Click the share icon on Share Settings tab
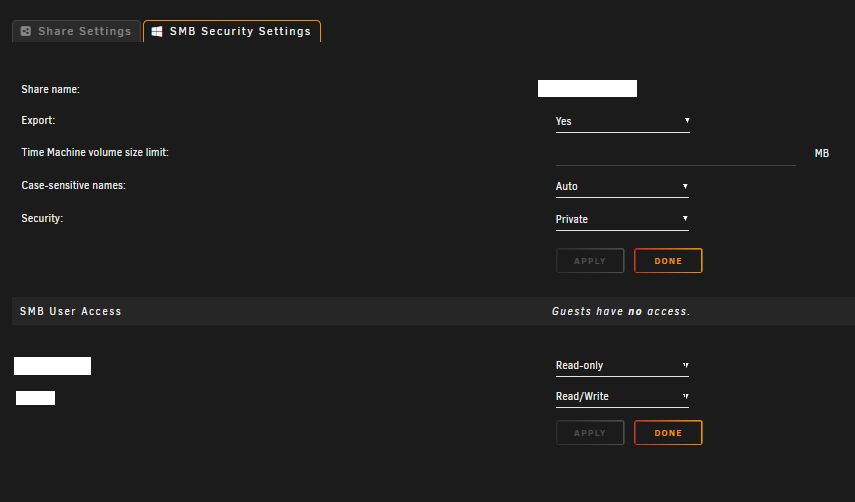Viewport: 855px width, 502px height. 26,31
